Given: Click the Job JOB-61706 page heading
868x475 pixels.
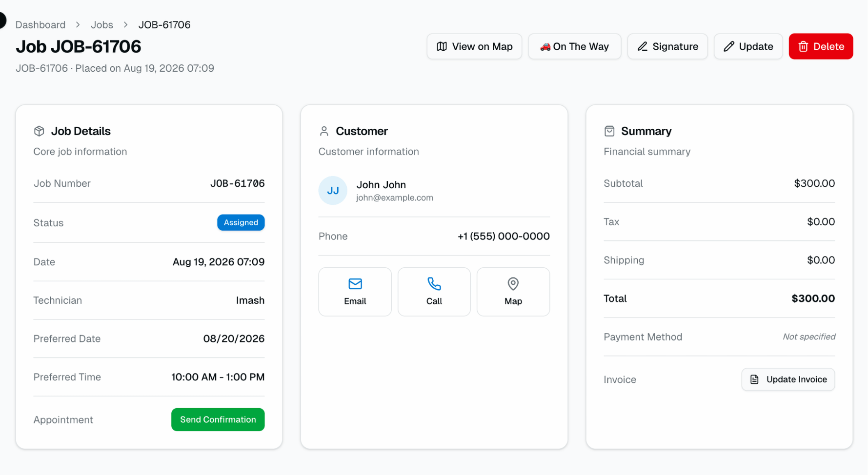Looking at the screenshot, I should pos(79,46).
